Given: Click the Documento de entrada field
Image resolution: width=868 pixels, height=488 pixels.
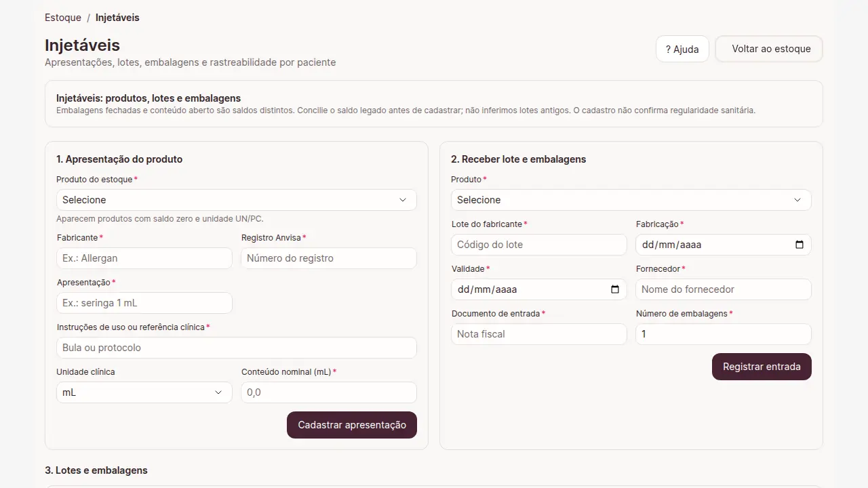Looking at the screenshot, I should click(x=539, y=334).
